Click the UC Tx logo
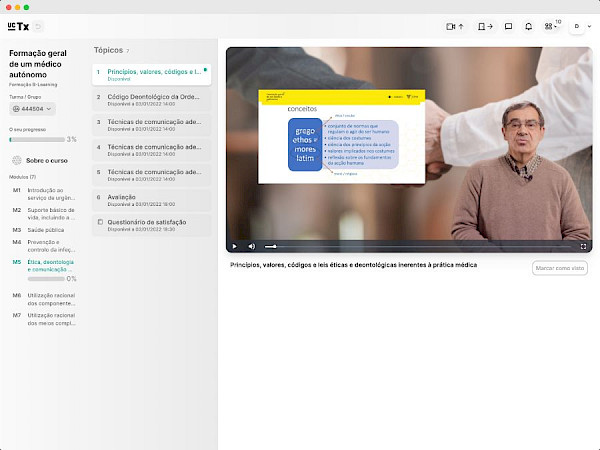 (18, 26)
